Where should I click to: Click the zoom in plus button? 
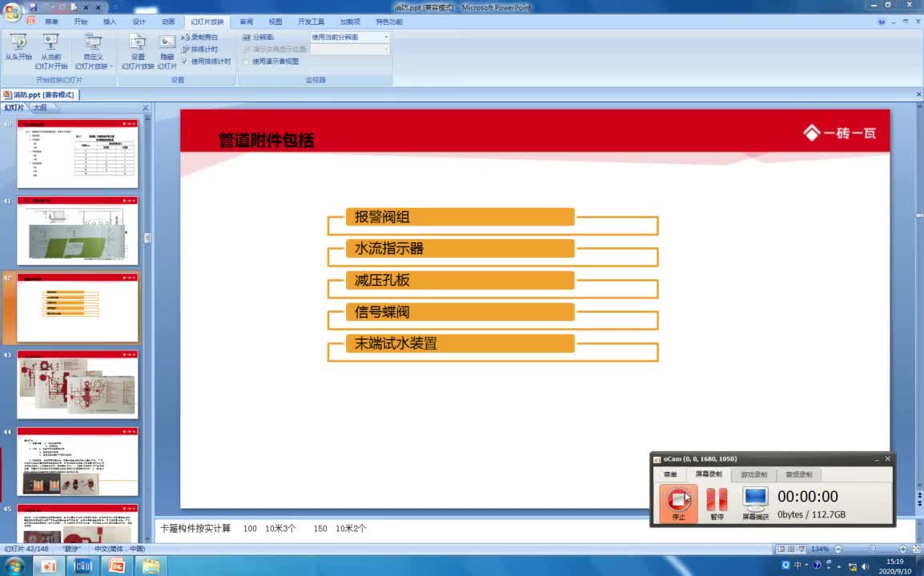pos(902,549)
